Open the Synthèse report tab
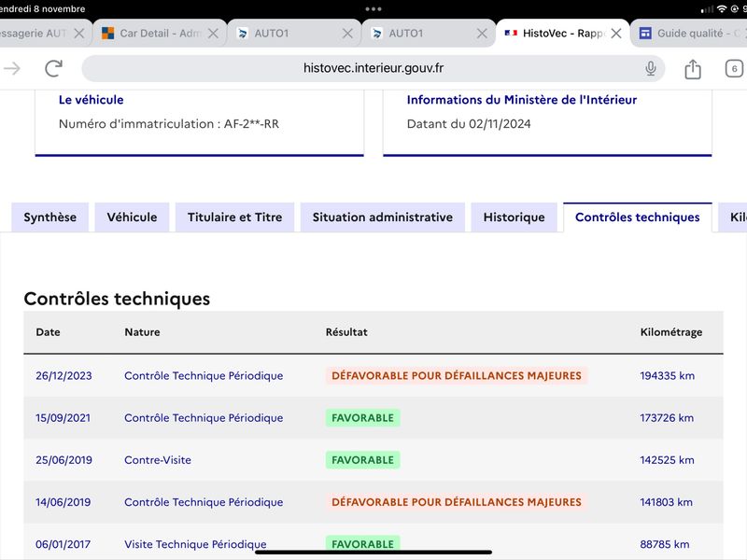747x560 pixels. (50, 217)
